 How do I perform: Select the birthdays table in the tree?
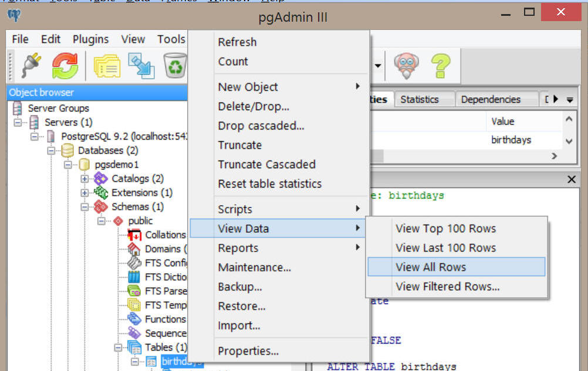click(183, 362)
